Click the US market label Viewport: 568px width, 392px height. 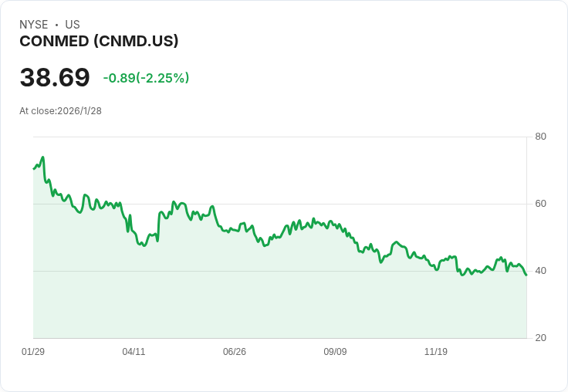(73, 25)
